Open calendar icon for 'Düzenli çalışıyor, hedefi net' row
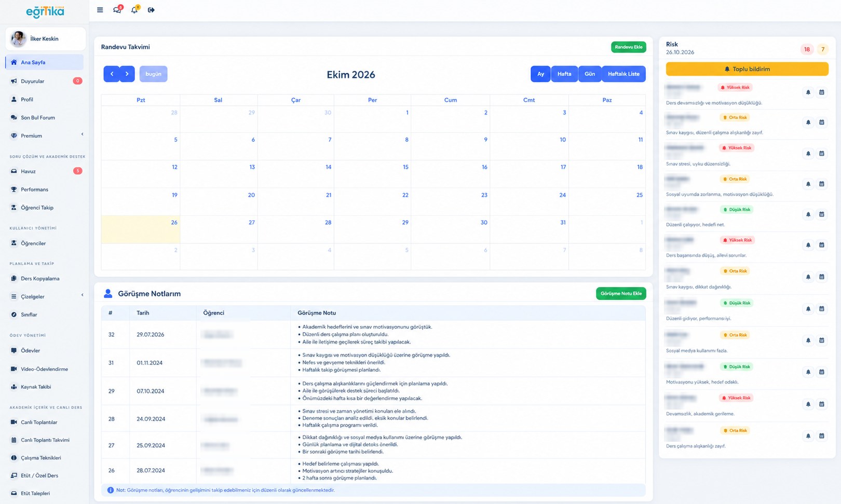The width and height of the screenshot is (841, 504). point(822,214)
